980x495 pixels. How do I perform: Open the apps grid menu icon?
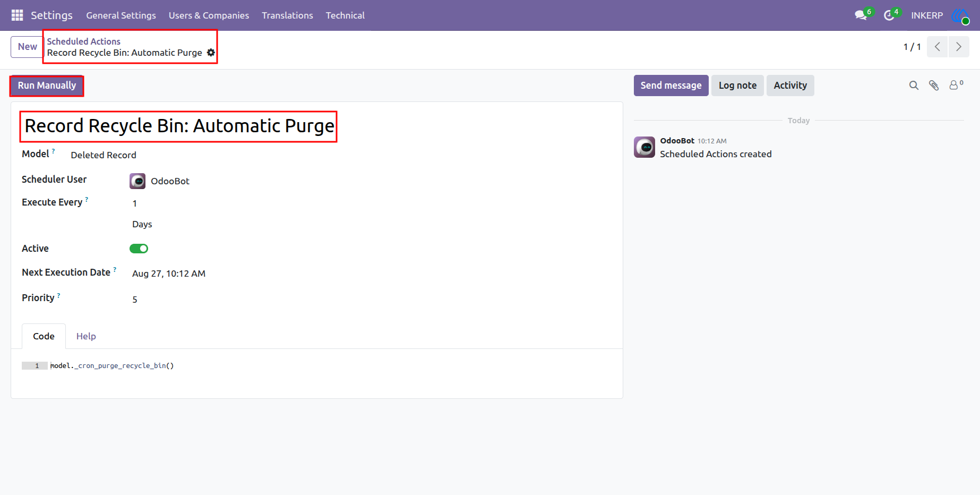pyautogui.click(x=17, y=15)
